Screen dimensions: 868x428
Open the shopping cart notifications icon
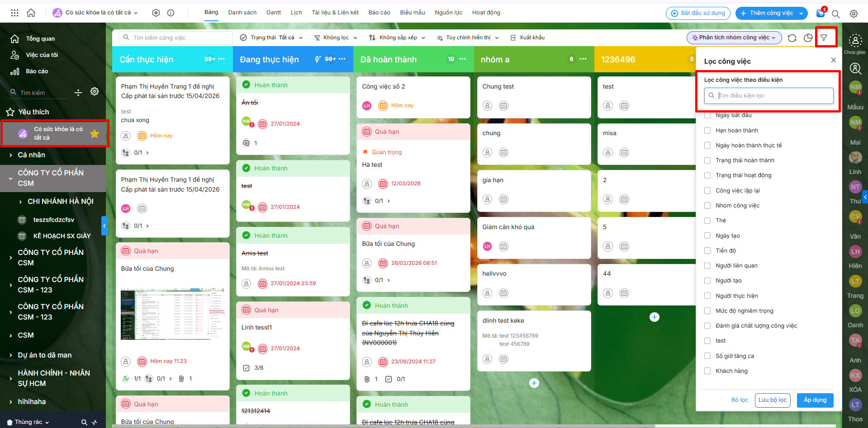[x=821, y=13]
